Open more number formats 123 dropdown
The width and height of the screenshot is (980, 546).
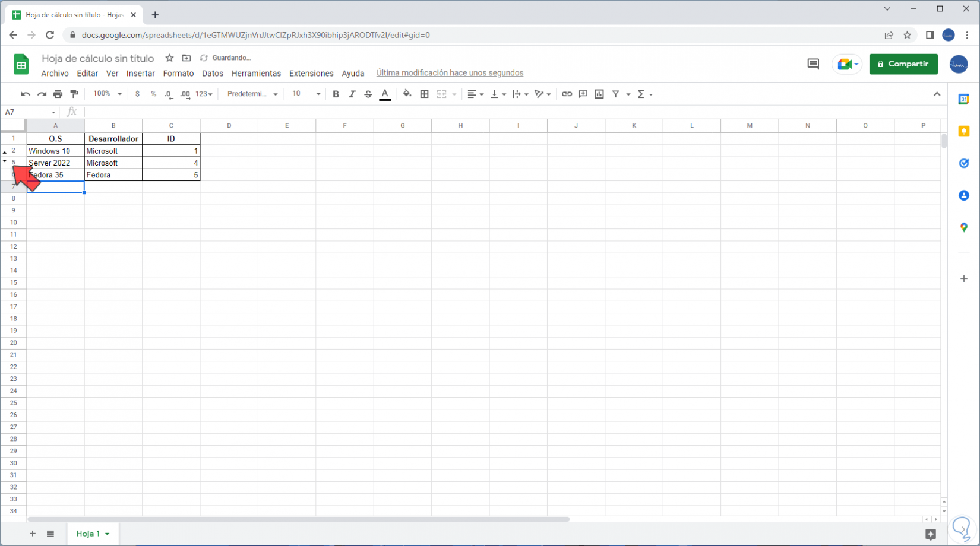pos(204,94)
